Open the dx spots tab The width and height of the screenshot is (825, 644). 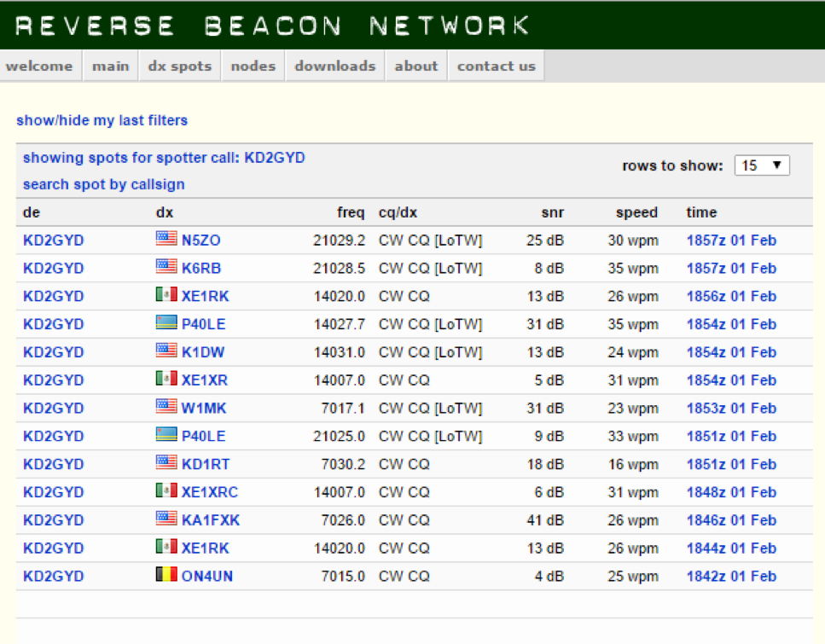pos(179,66)
